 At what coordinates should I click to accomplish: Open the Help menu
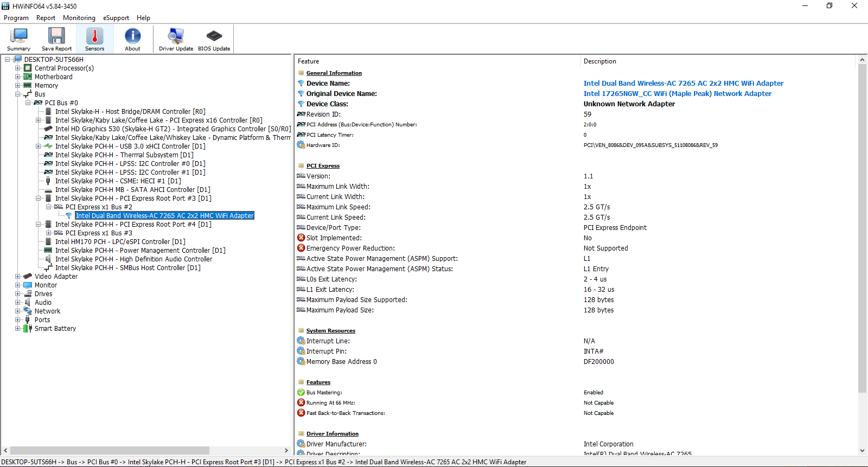(143, 18)
